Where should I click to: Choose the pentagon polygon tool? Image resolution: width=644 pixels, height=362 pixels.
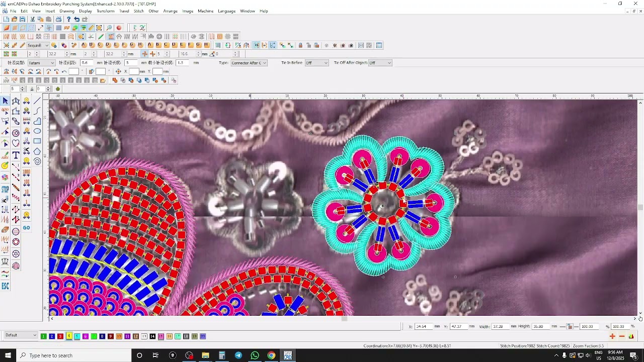[x=37, y=151]
